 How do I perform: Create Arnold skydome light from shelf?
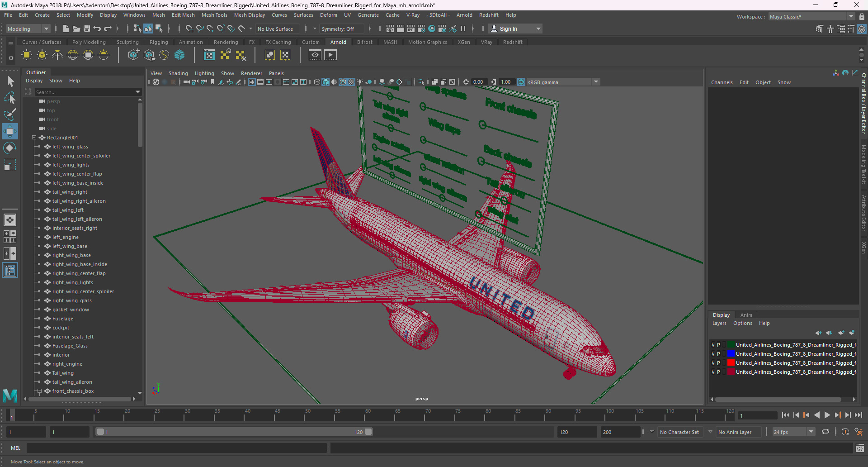pos(73,55)
